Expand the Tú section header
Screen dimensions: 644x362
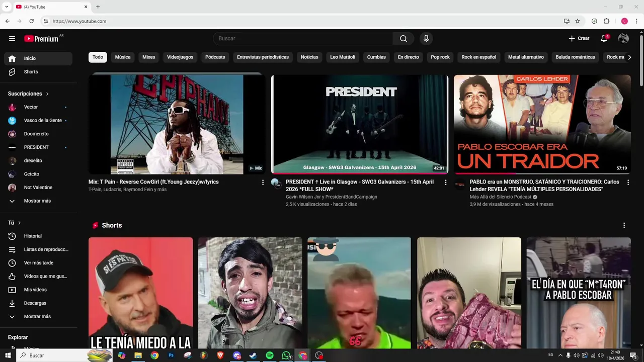click(x=15, y=223)
